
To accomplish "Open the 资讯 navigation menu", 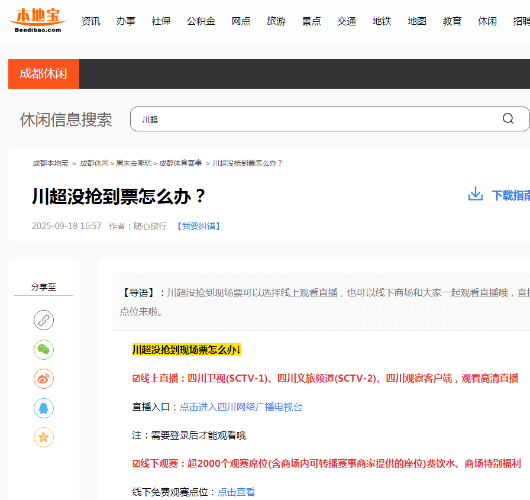I will pyautogui.click(x=91, y=21).
